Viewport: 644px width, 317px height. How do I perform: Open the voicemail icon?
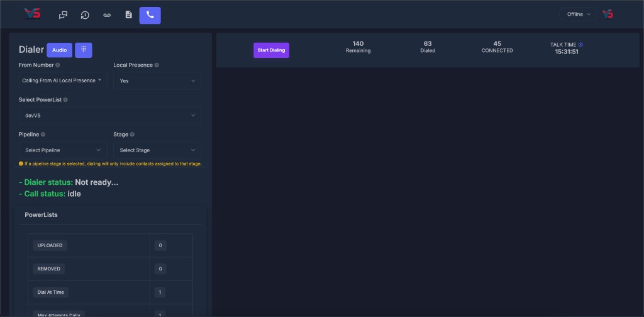pos(107,15)
